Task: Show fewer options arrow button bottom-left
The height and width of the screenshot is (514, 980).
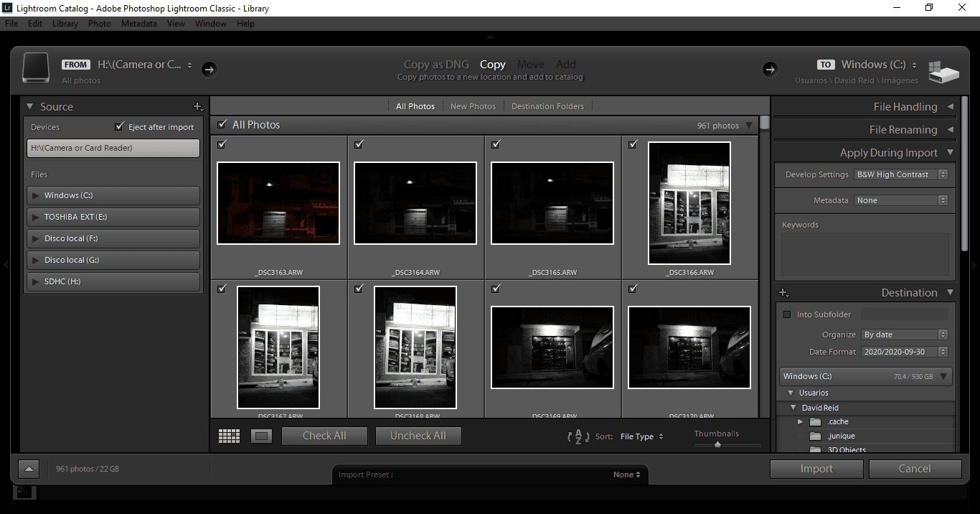Action: tap(29, 469)
